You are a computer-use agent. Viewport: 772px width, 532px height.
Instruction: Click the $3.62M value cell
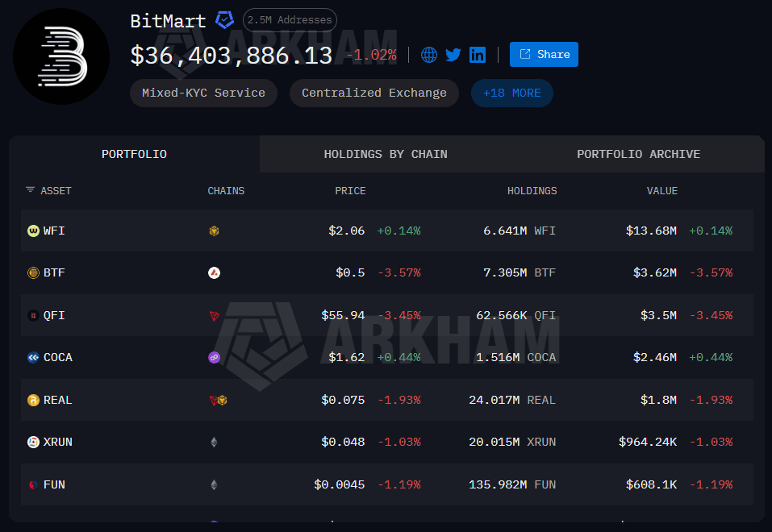pyautogui.click(x=654, y=272)
